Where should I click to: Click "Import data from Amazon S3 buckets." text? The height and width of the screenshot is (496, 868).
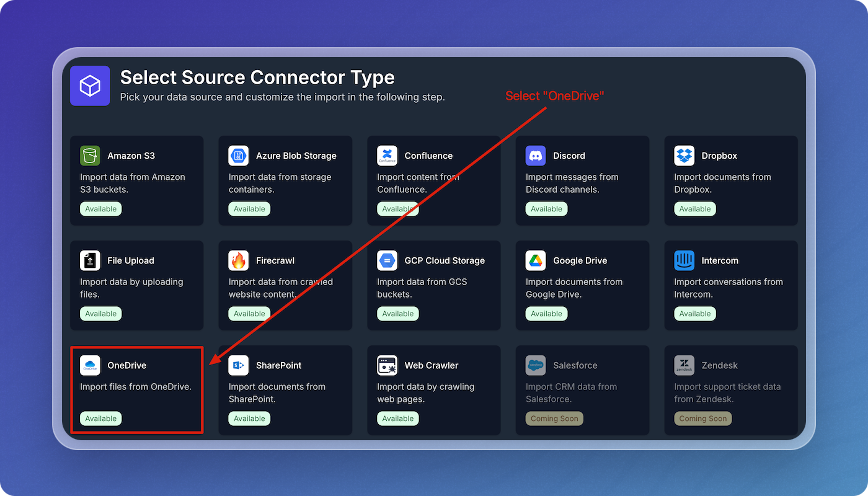pyautogui.click(x=133, y=183)
